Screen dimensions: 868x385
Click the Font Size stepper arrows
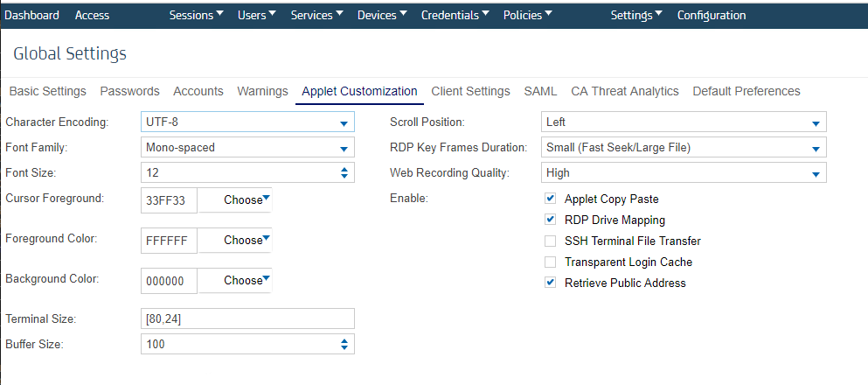344,173
